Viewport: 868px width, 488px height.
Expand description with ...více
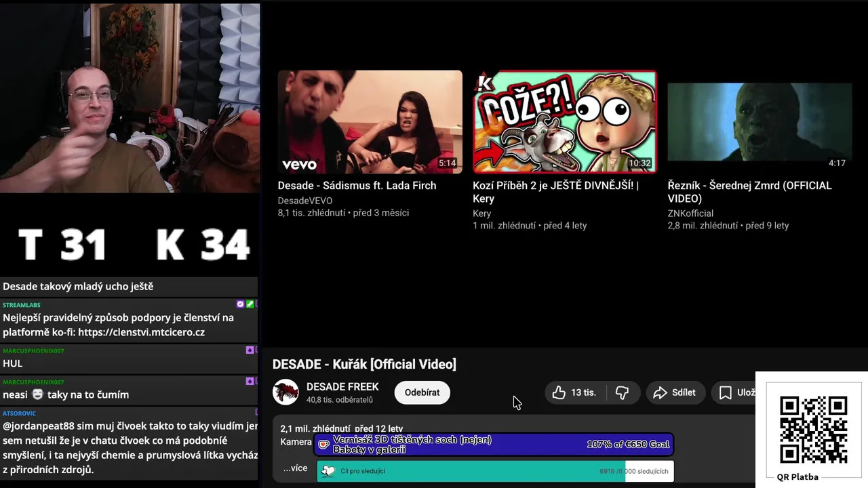pyautogui.click(x=295, y=468)
